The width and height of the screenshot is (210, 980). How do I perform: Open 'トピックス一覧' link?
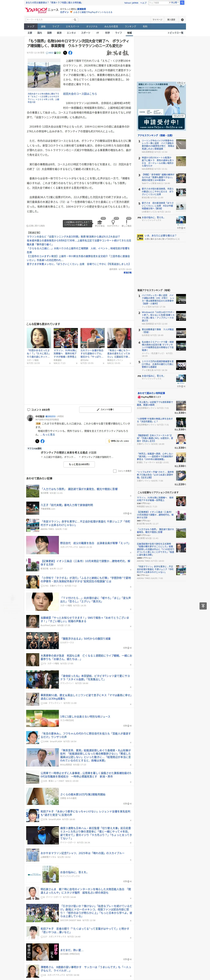(175, 33)
